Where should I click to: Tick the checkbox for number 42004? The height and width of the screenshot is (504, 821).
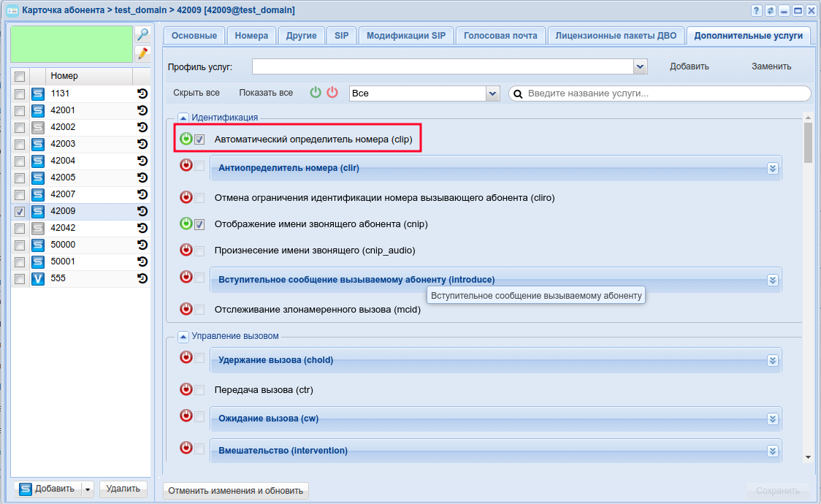point(20,161)
